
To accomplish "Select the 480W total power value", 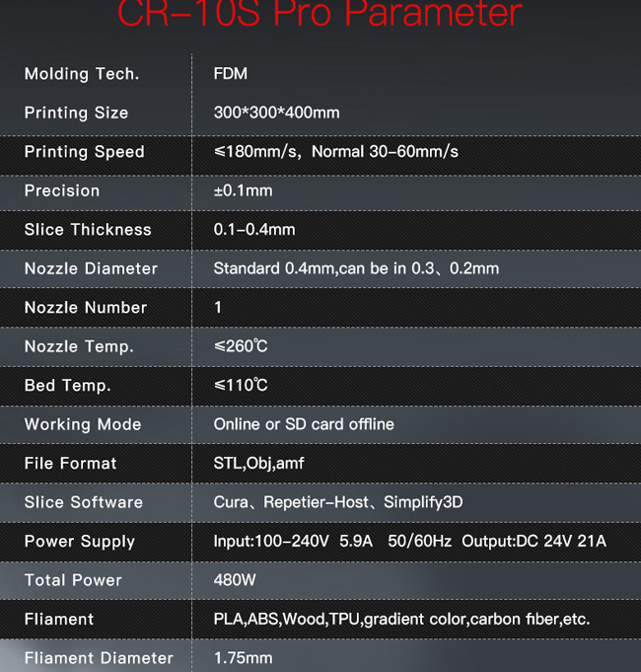I will pyautogui.click(x=235, y=580).
